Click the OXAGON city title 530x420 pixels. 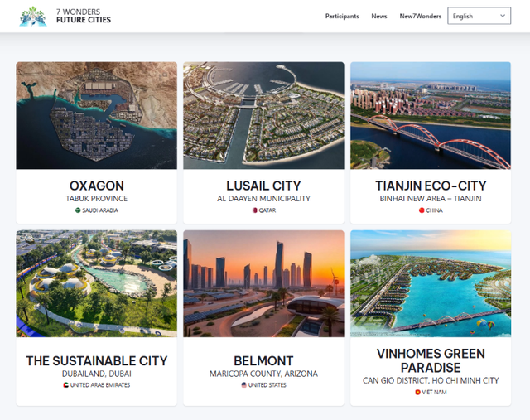tap(97, 186)
